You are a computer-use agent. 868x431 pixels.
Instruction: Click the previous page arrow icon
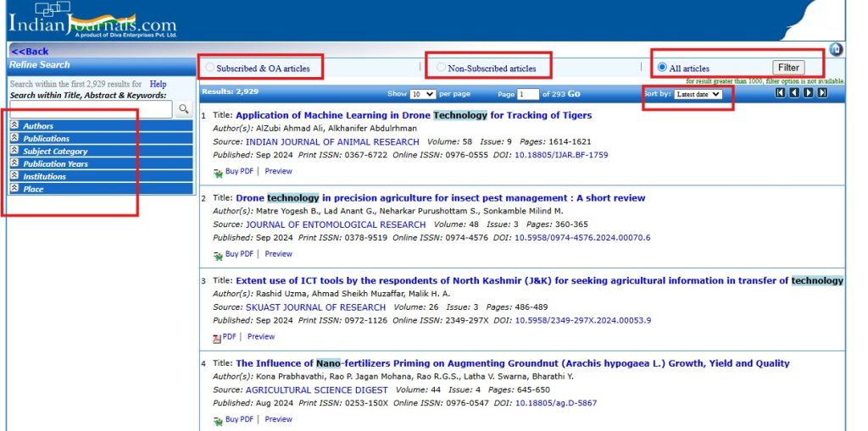(x=794, y=93)
